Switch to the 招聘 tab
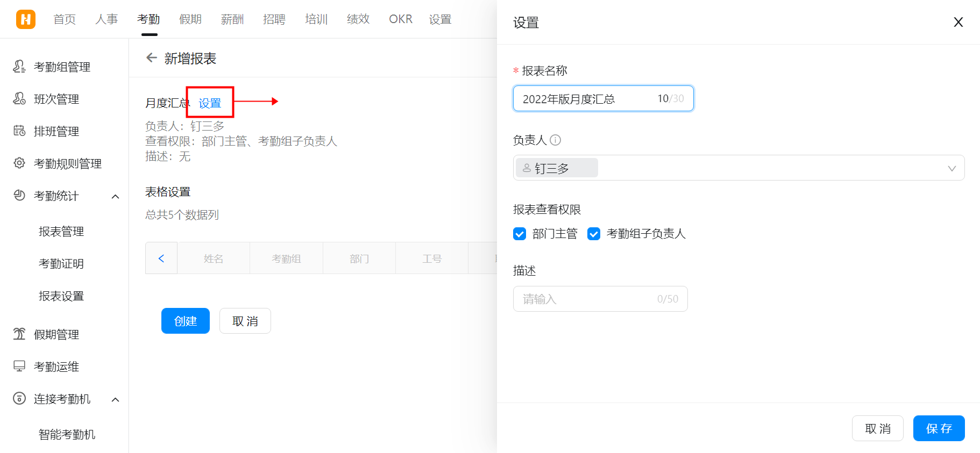The height and width of the screenshot is (453, 980). click(274, 19)
